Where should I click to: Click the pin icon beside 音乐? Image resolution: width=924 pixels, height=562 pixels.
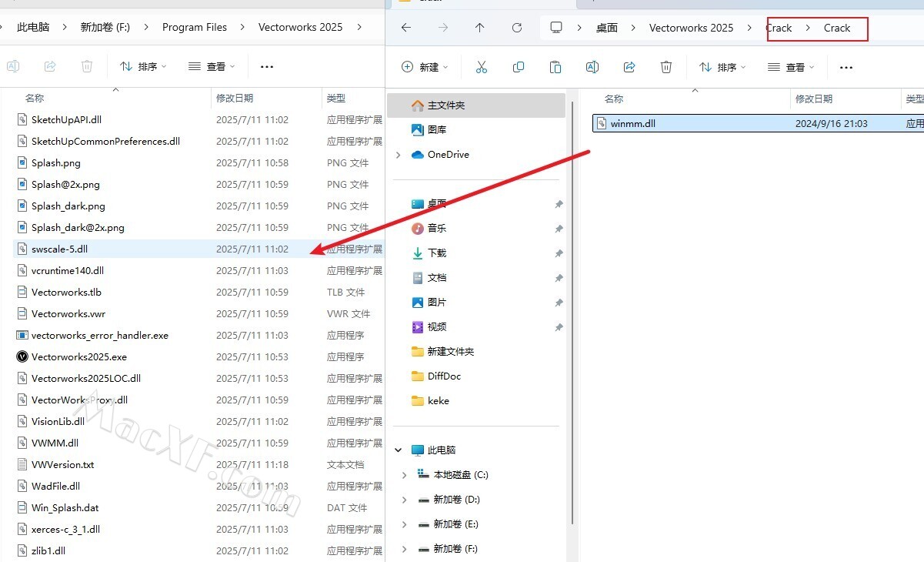(x=559, y=229)
